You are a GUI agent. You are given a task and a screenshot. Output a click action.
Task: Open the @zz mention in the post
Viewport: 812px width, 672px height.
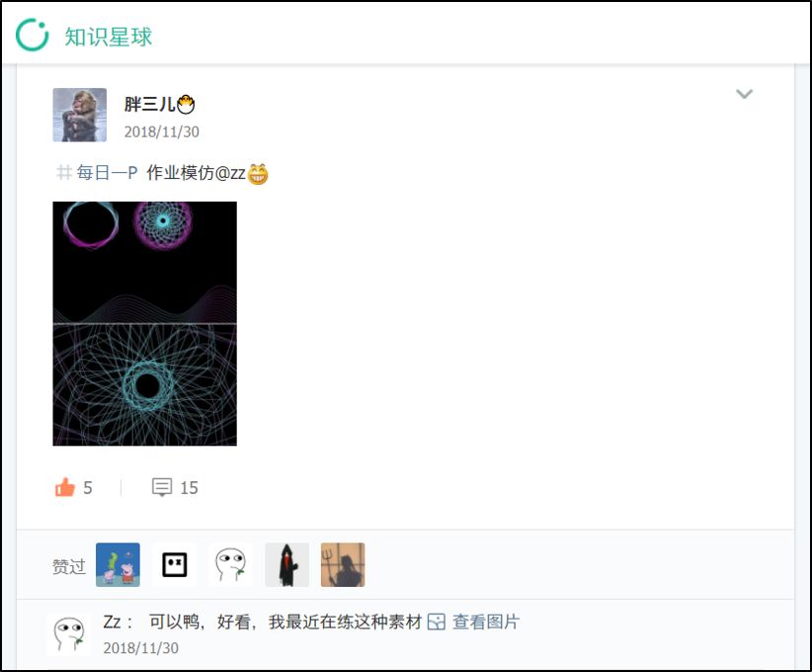point(230,173)
